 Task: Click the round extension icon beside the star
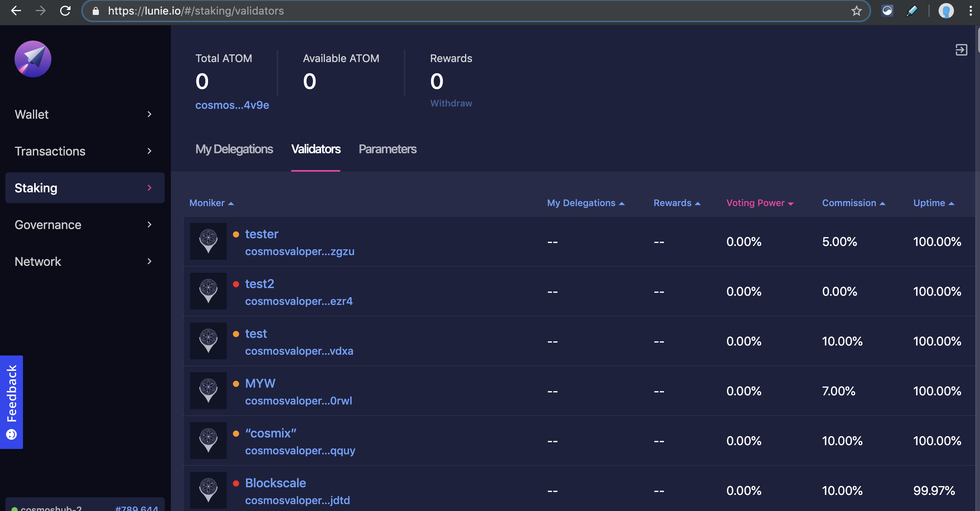pyautogui.click(x=887, y=11)
